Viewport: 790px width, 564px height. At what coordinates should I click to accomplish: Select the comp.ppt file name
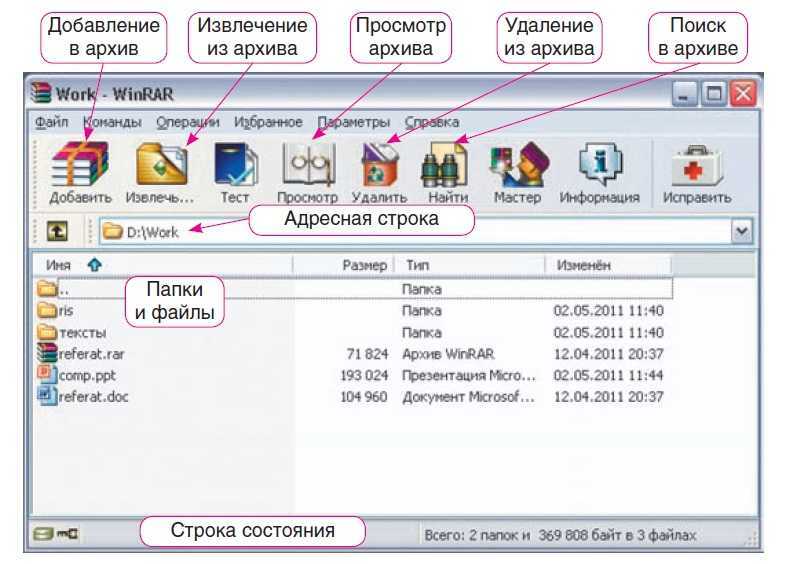click(x=87, y=375)
